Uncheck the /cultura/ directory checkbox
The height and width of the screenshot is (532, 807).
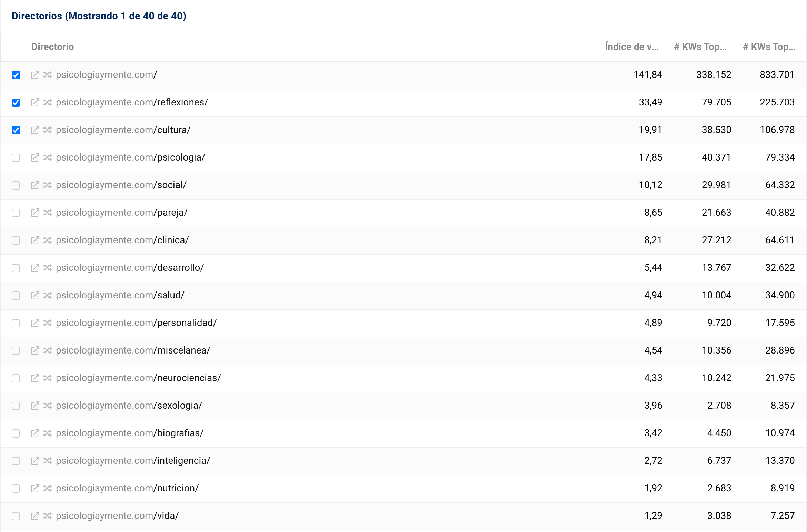click(x=16, y=130)
